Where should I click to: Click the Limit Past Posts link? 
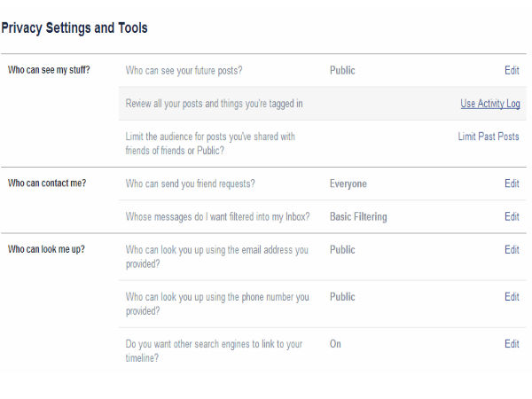(x=488, y=137)
